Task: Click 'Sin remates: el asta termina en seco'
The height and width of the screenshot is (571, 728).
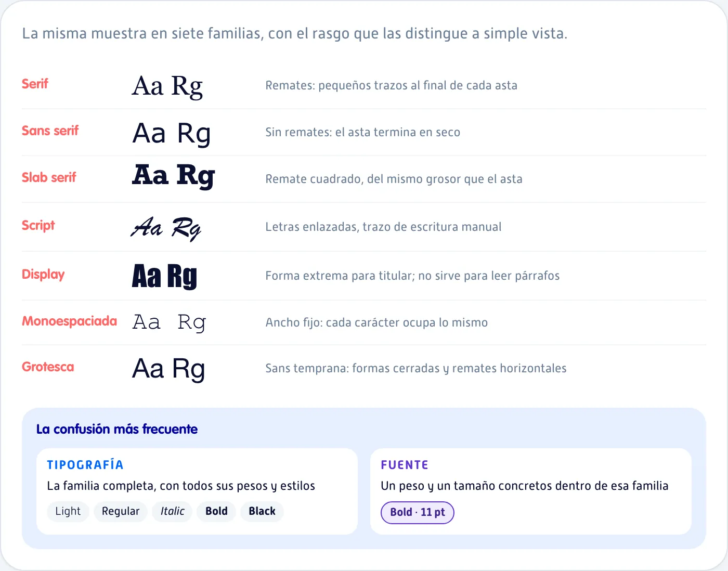Action: [363, 132]
